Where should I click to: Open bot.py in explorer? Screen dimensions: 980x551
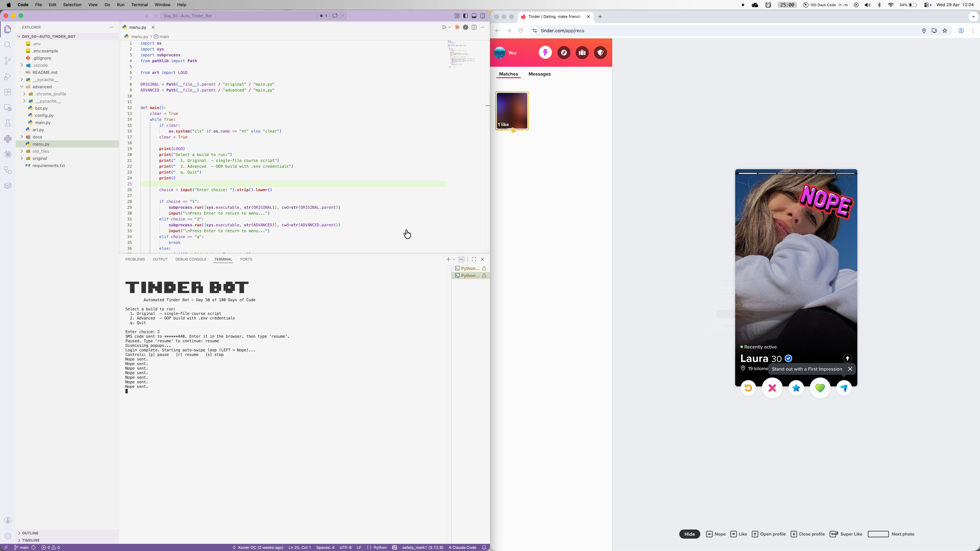(x=42, y=108)
